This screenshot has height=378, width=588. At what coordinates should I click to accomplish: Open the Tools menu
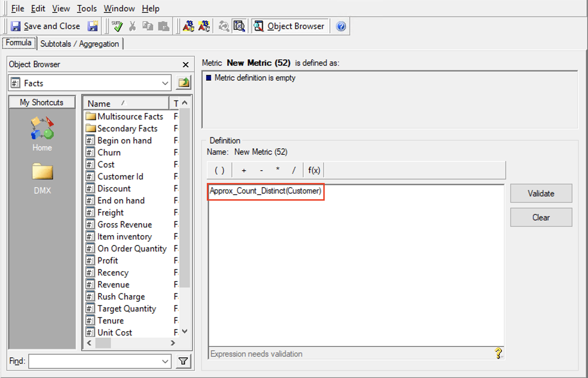point(86,8)
